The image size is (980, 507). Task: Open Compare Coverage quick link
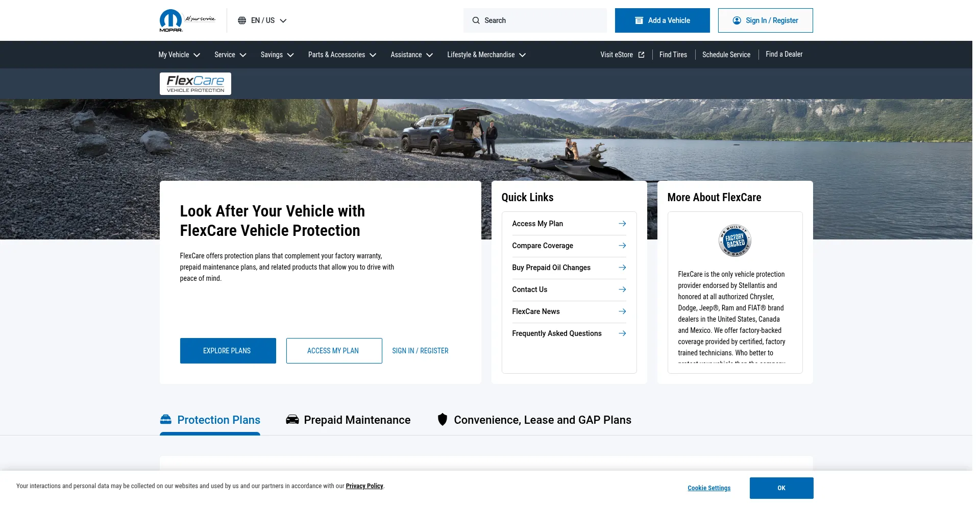click(569, 246)
